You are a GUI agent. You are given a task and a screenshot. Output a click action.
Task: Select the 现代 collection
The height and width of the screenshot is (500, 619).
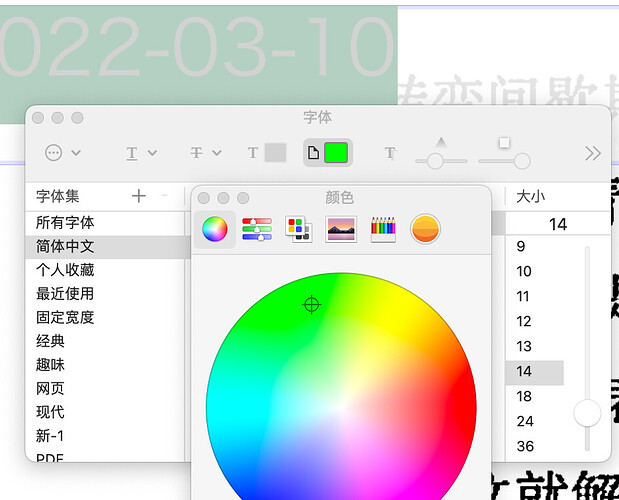pyautogui.click(x=105, y=412)
